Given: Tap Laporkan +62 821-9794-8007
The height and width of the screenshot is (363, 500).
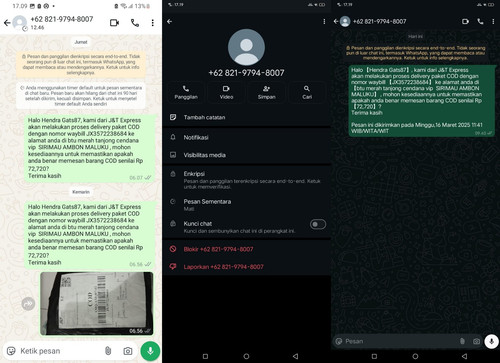Looking at the screenshot, I should click(247, 267).
